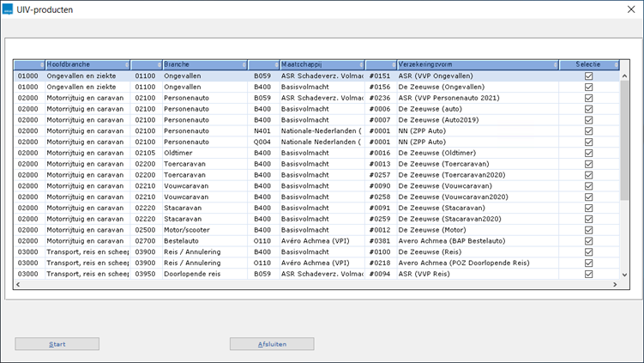The width and height of the screenshot is (644, 363).
Task: Close the UIV-producten window
Action: (x=630, y=9)
